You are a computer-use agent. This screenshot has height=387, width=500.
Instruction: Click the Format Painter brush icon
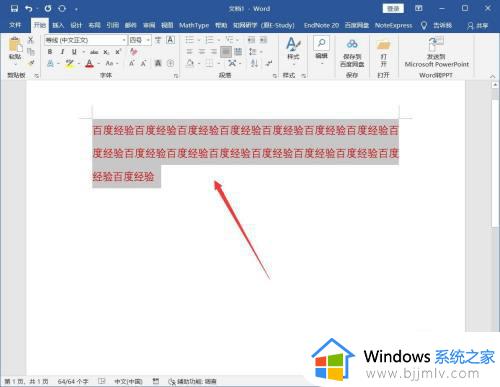tap(31, 63)
